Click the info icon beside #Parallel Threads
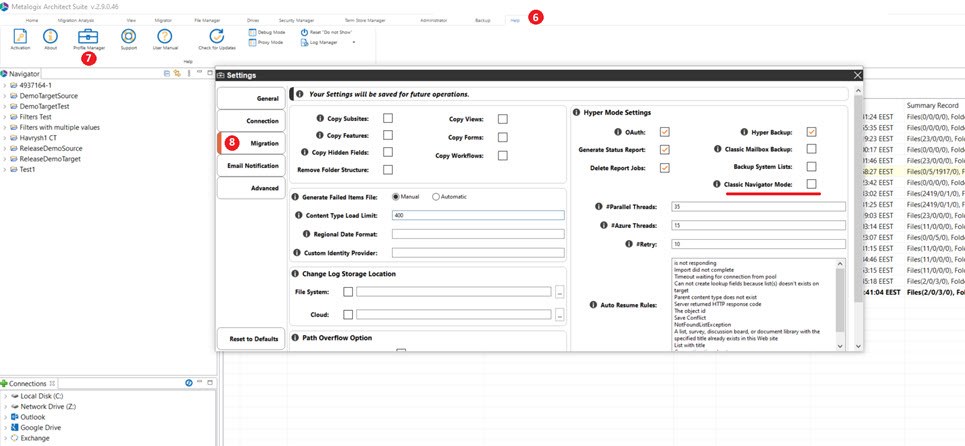 click(x=599, y=207)
